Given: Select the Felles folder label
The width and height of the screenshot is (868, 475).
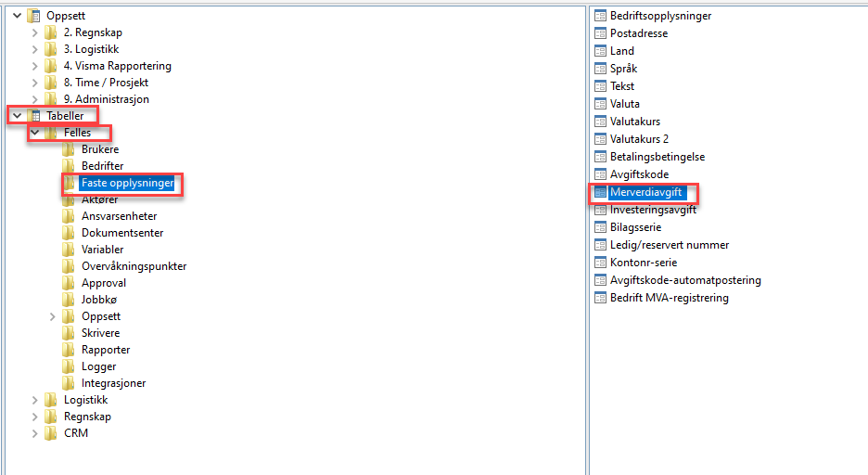Looking at the screenshot, I should click(77, 133).
